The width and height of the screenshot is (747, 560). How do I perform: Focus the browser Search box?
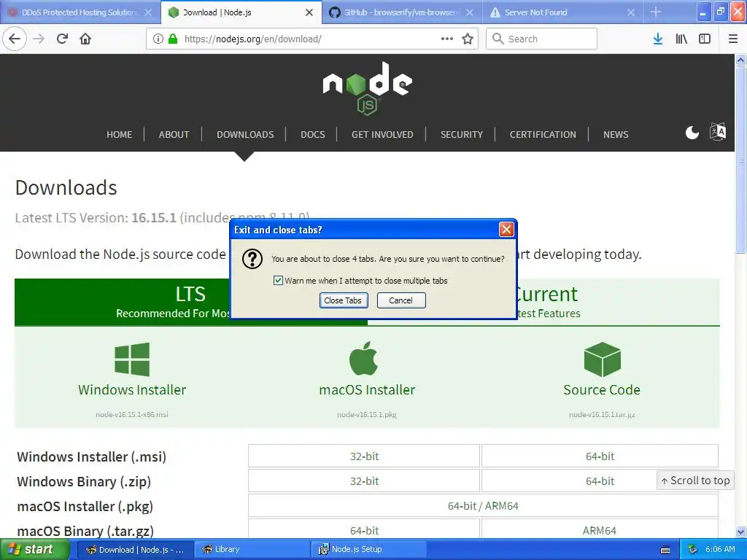(x=542, y=39)
